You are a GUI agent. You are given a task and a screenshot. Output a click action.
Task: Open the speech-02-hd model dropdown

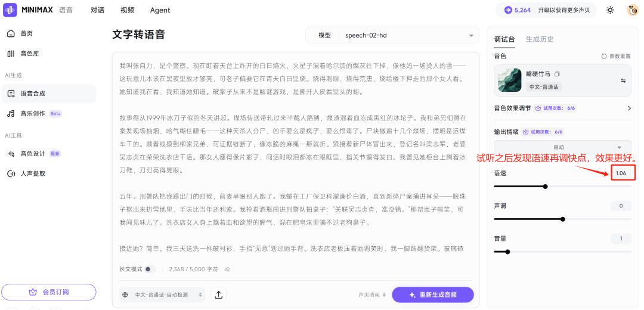click(x=392, y=35)
